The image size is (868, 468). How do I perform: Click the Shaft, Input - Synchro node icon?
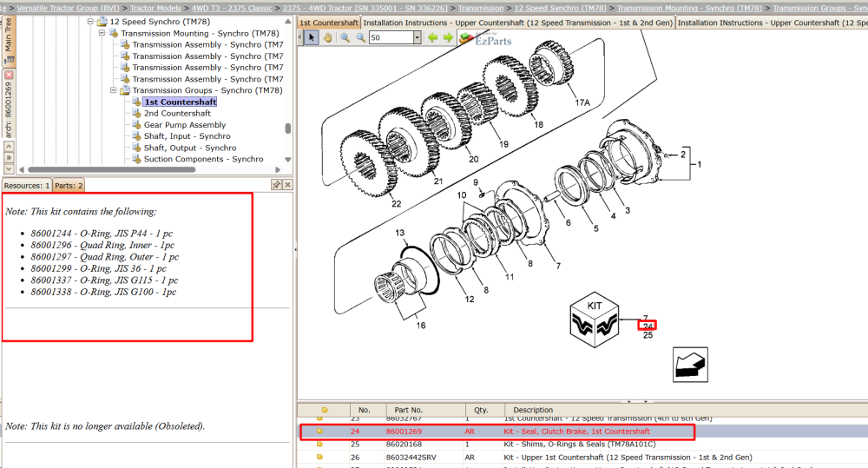[137, 135]
